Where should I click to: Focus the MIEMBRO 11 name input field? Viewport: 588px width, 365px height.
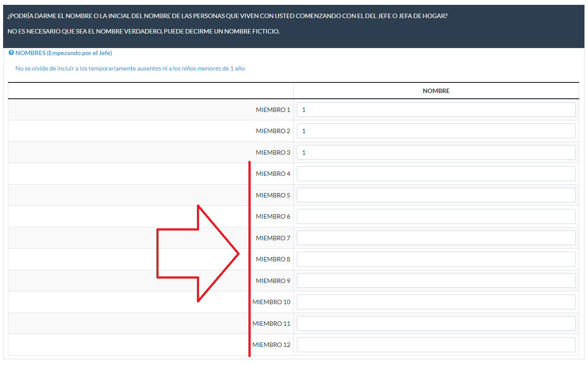(x=436, y=324)
